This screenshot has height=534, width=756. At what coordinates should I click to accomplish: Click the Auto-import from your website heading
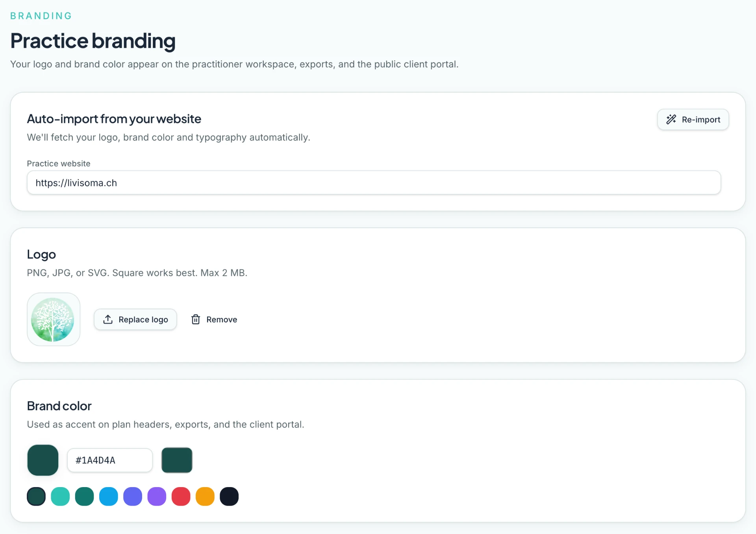[x=114, y=119]
